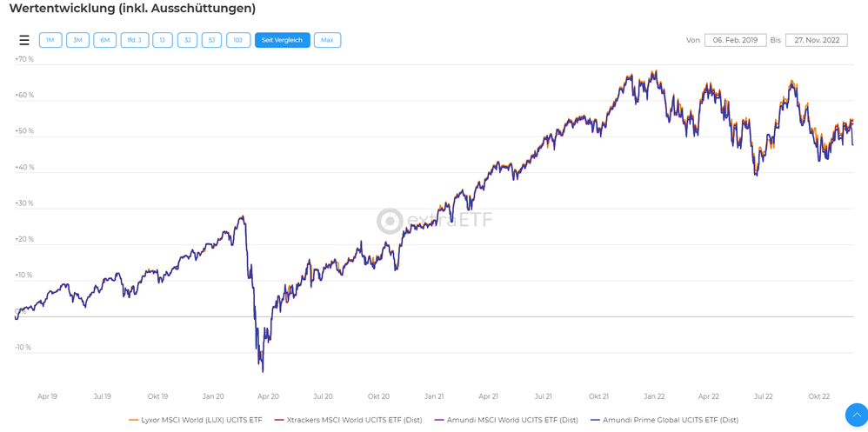The height and width of the screenshot is (432, 868).
Task: Click the scroll-to-top arrow button
Action: [x=856, y=415]
